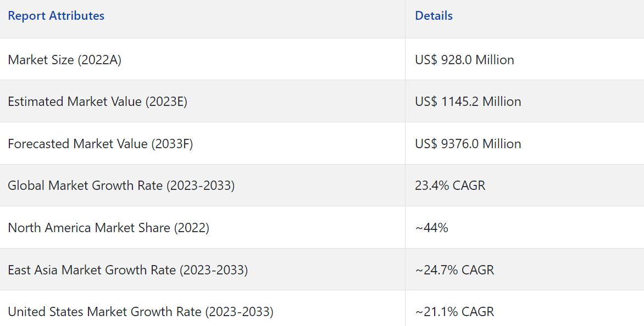Screen dimensions: 644x326
Task: Click the US$ 928.0 Million value
Action: click(464, 60)
